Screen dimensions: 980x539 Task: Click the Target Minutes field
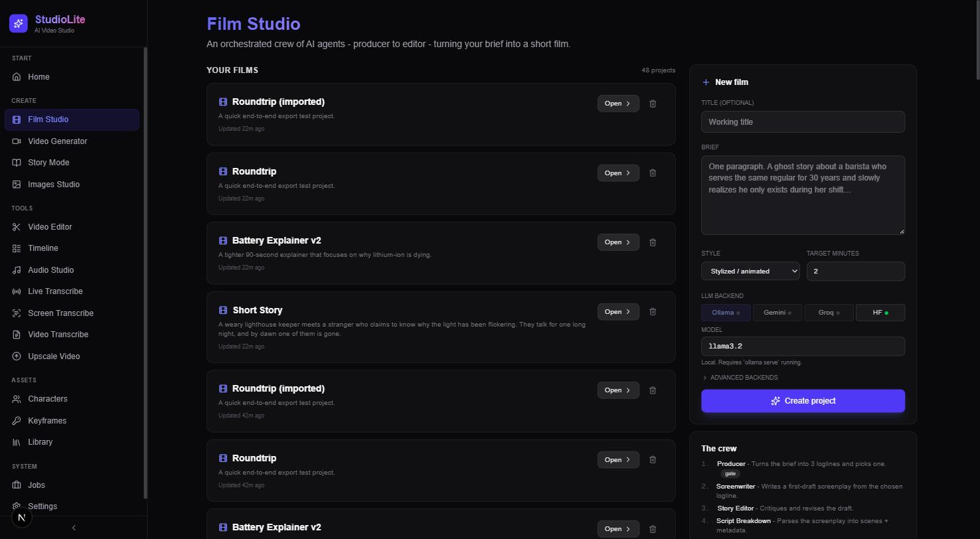(x=855, y=271)
